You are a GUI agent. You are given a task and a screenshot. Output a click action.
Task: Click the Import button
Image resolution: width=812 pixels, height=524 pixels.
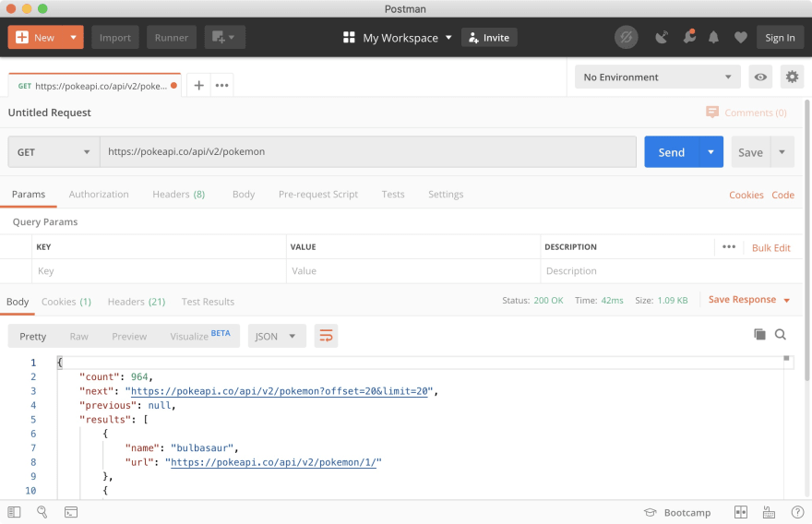[x=115, y=37]
